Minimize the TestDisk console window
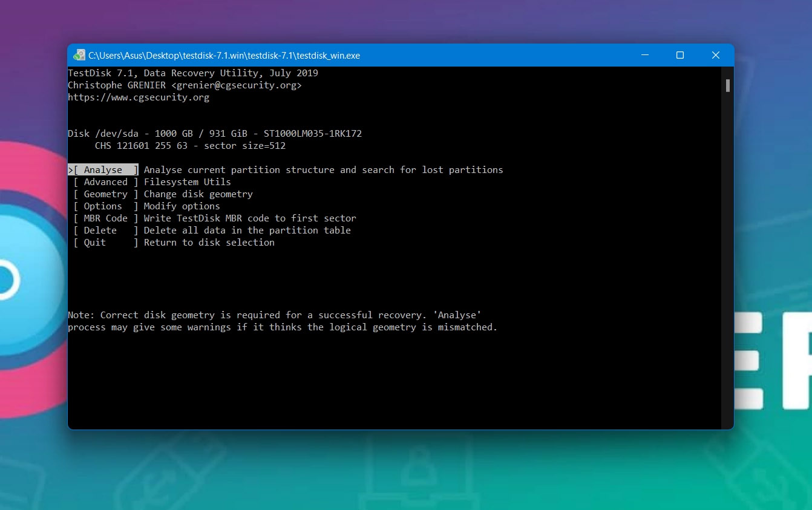Screen dimensions: 812x510 click(644, 55)
